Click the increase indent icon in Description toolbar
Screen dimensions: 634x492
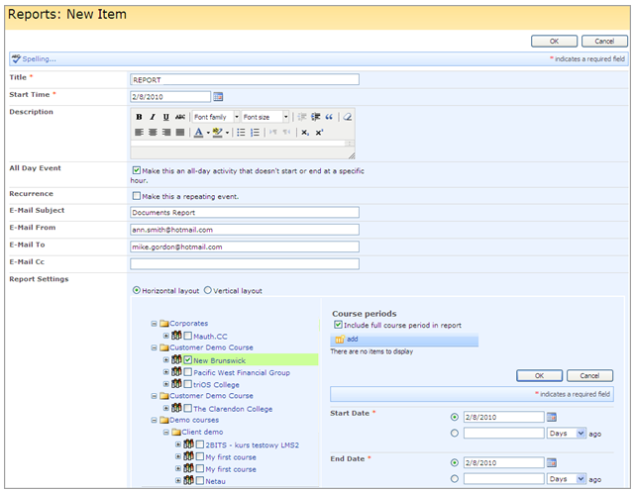coord(316,117)
